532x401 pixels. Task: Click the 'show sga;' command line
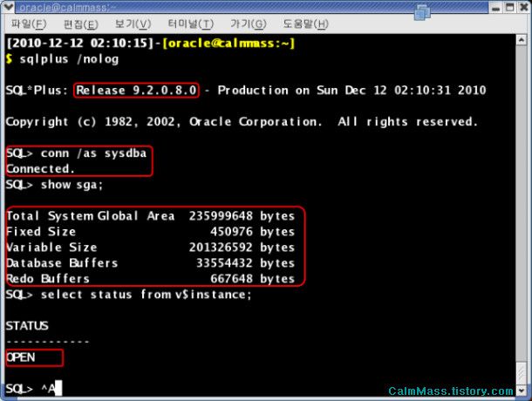click(54, 185)
